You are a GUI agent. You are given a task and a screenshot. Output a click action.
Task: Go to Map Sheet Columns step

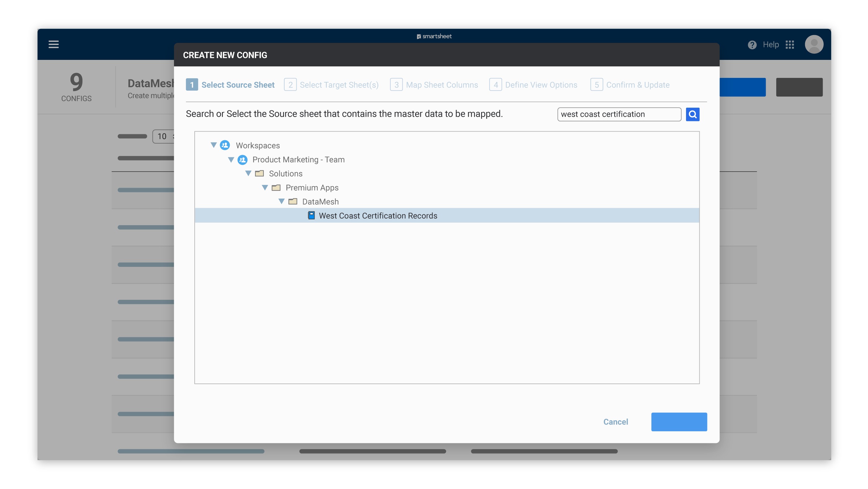434,85
